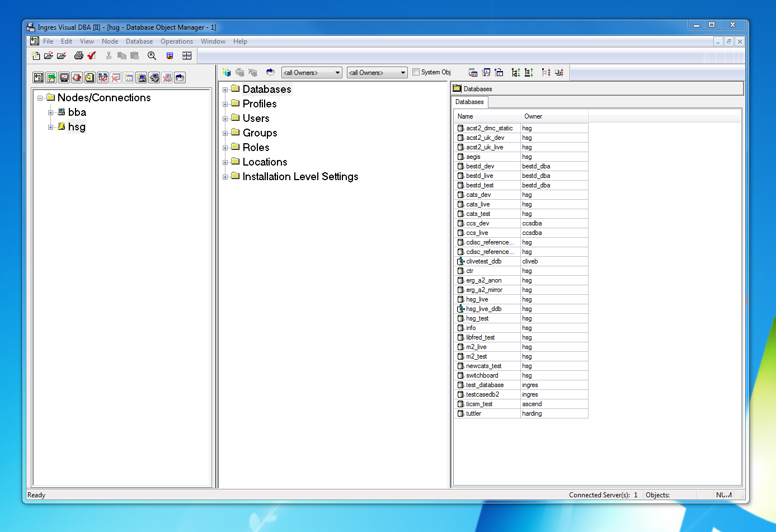Sort by the Name column header
Image resolution: width=776 pixels, height=532 pixels.
(x=487, y=116)
